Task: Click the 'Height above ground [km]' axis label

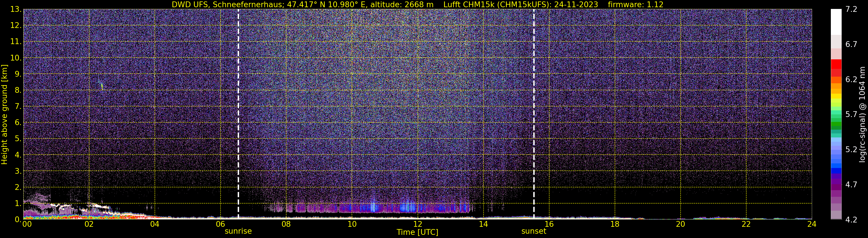Action: (4, 114)
